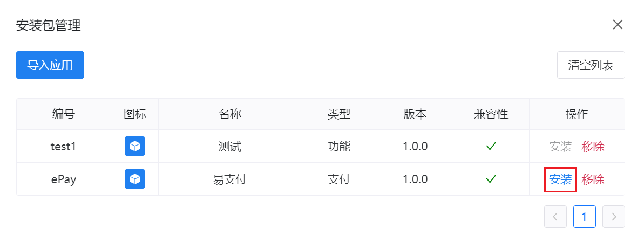Close the 安装包管理 dialog
The width and height of the screenshot is (644, 242).
click(618, 25)
